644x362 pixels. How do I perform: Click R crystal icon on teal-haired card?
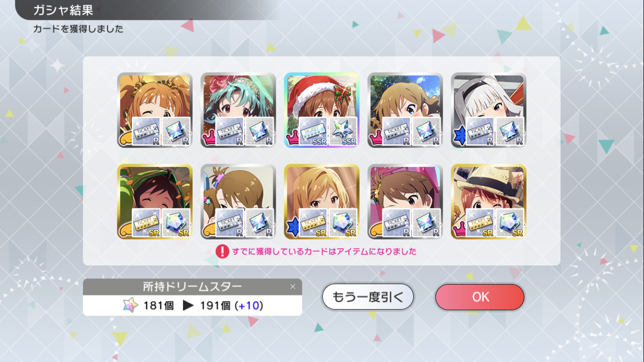click(x=260, y=131)
